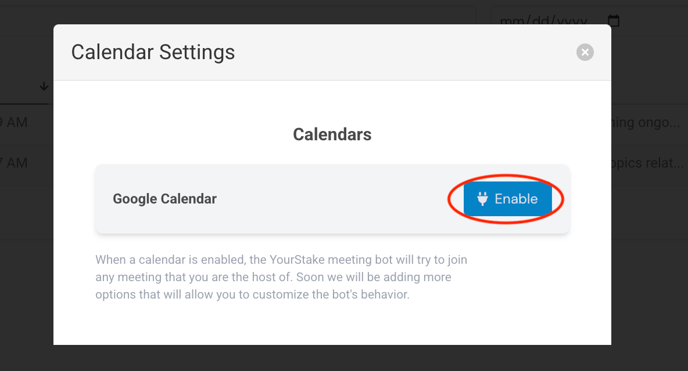This screenshot has height=371, width=688.
Task: Click the dimmed overlay below the dialog
Action: click(332, 358)
